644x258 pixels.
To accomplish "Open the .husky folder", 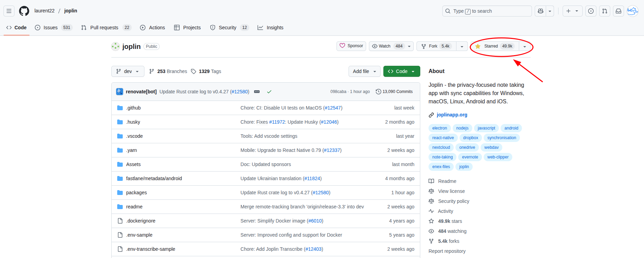I will pos(133,122).
